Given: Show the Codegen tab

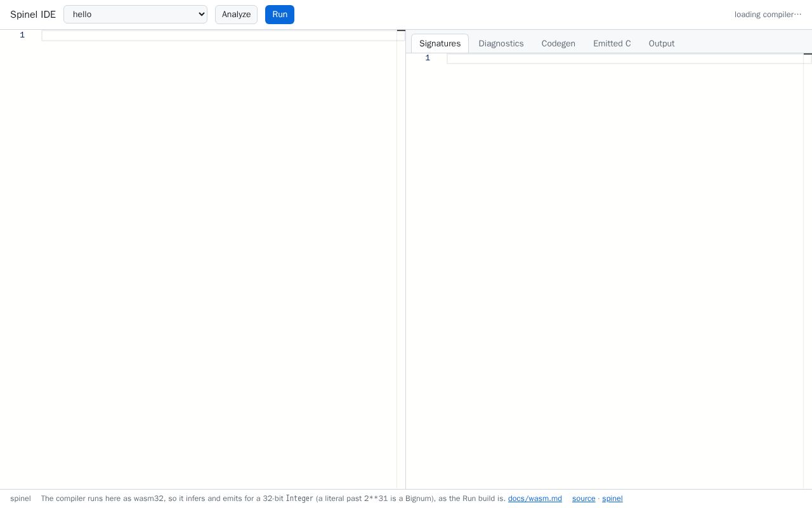Looking at the screenshot, I should (x=558, y=43).
